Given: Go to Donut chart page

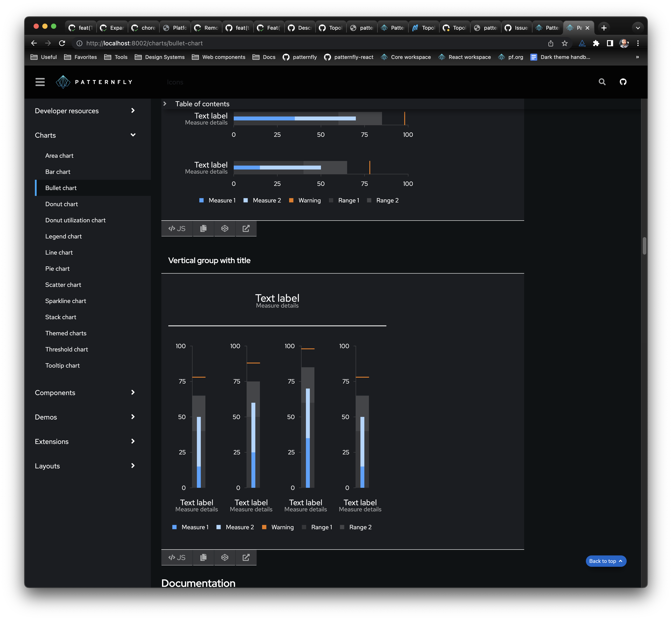Looking at the screenshot, I should (x=61, y=204).
